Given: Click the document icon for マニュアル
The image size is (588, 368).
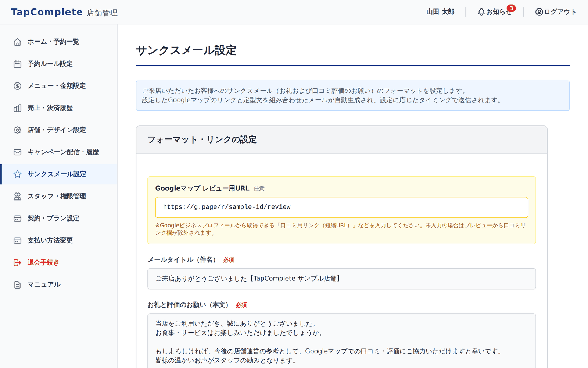Looking at the screenshot, I should coord(17,284).
